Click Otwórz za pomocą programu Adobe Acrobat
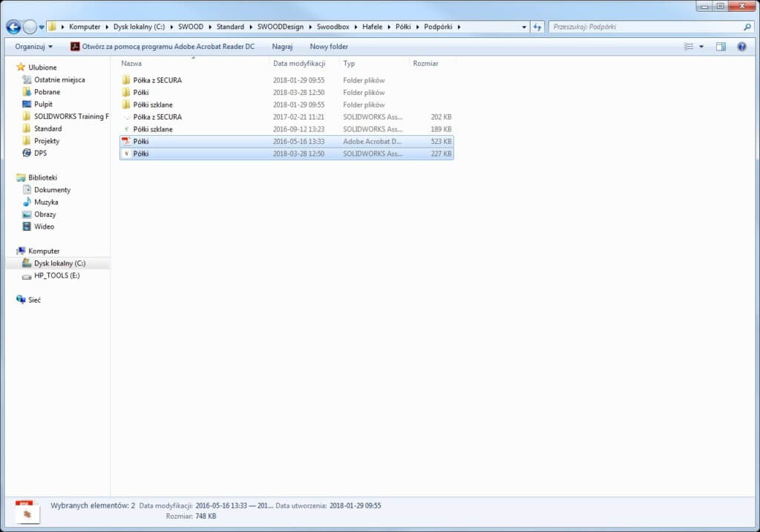760x532 pixels. 163,47
